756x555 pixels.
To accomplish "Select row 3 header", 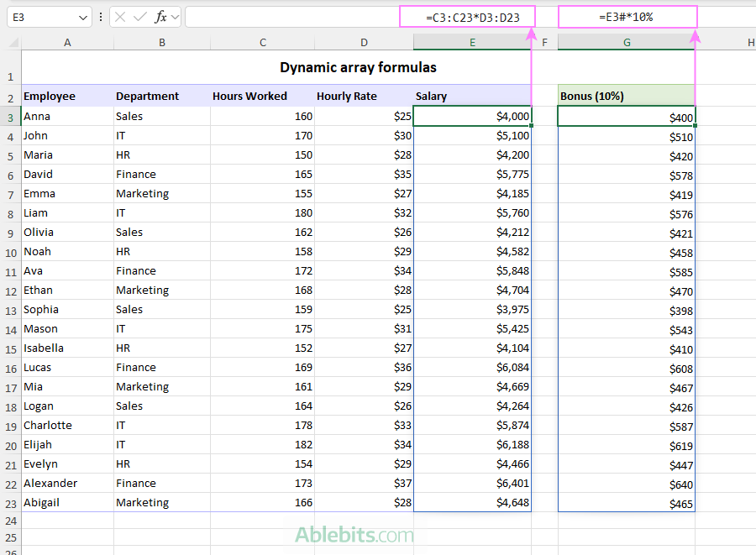I will [11, 116].
